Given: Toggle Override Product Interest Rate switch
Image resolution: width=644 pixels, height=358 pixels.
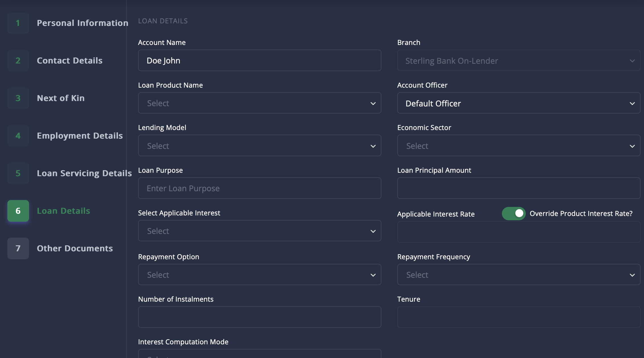Looking at the screenshot, I should click(514, 213).
